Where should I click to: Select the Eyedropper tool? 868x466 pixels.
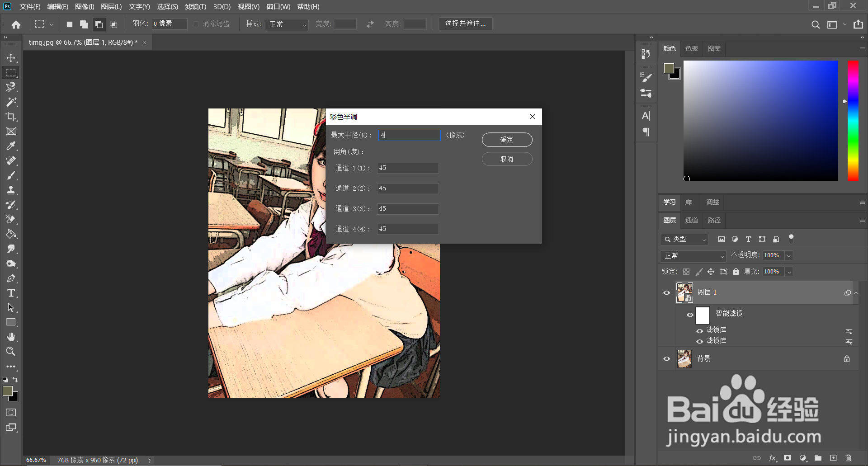coord(11,146)
